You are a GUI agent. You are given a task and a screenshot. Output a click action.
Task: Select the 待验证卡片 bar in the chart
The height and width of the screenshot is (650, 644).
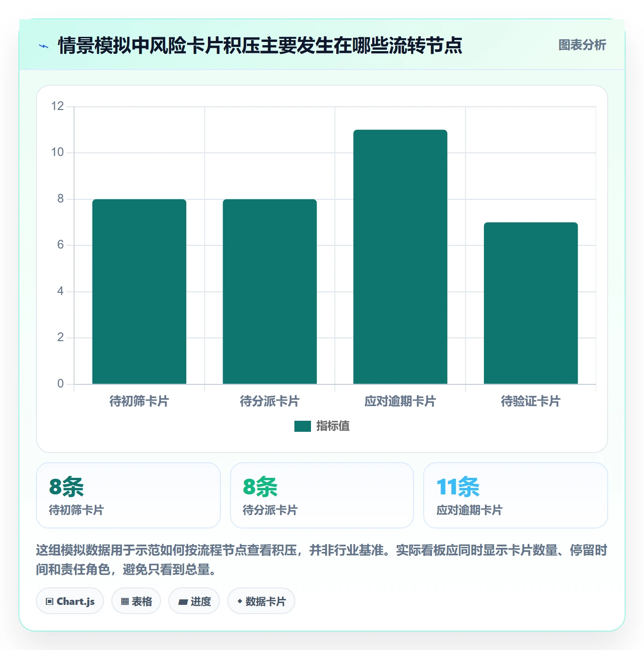(531, 303)
